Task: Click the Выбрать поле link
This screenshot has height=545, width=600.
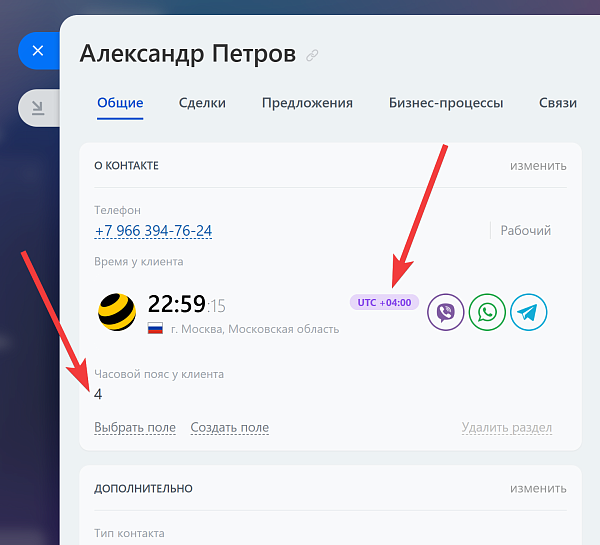Action: (135, 427)
